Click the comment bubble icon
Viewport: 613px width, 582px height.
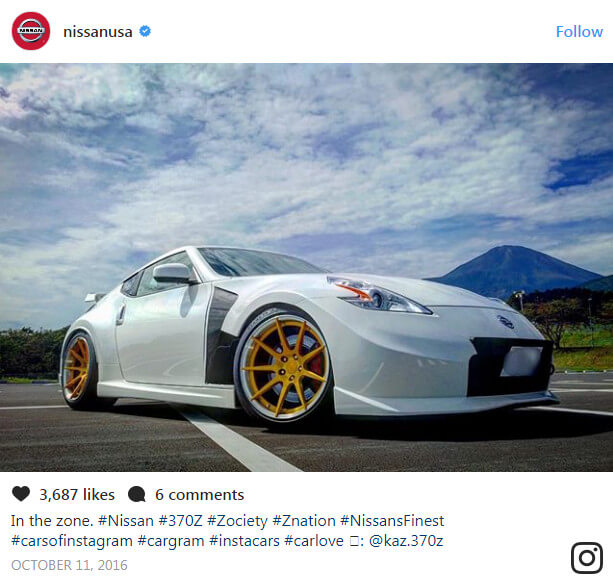coord(137,494)
